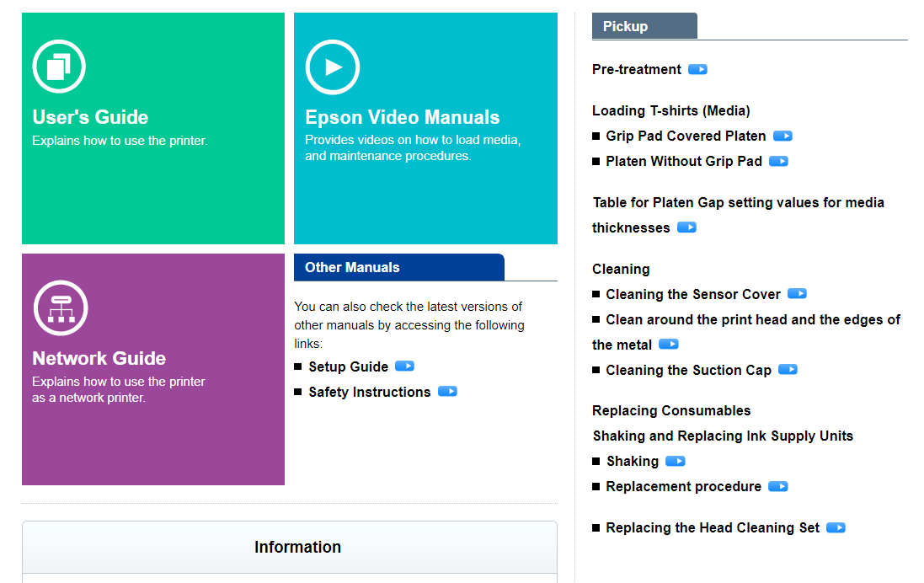Click the Network Guide network icon
Image resolution: width=924 pixels, height=583 pixels.
click(x=60, y=308)
